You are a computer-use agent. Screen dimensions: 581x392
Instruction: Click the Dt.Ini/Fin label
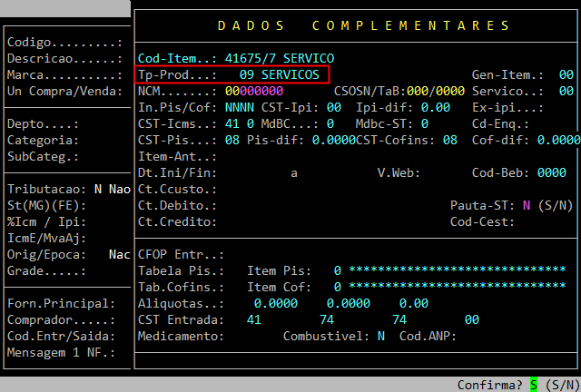click(x=177, y=172)
